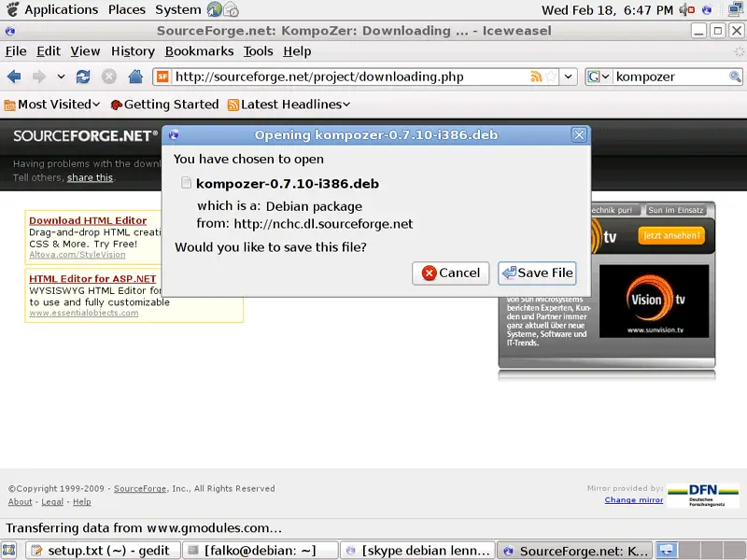Screen dimensions: 747x560
Task: Open the Tools menu
Action: click(x=259, y=51)
